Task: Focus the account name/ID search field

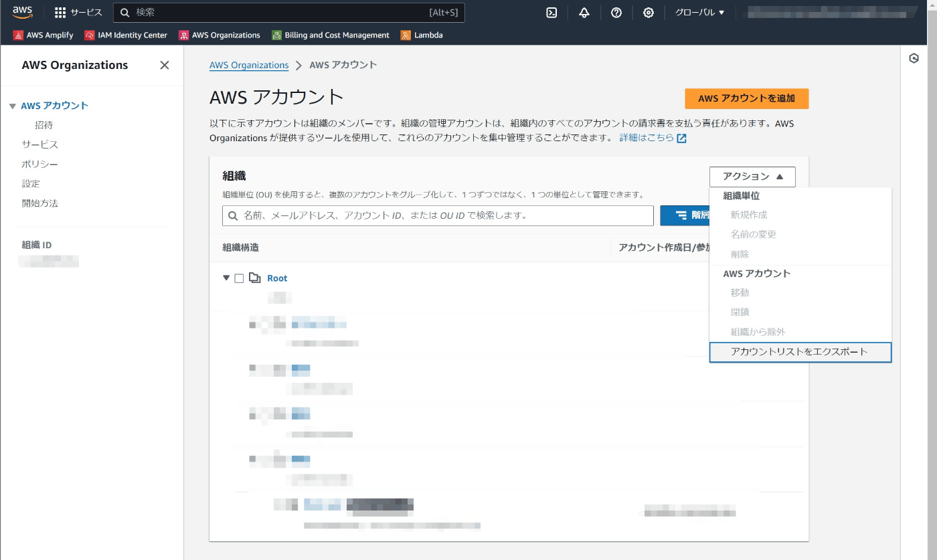Action: [x=438, y=215]
